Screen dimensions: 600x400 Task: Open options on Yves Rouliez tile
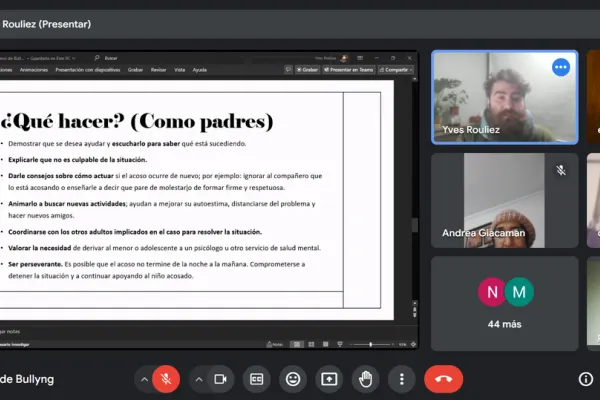tap(561, 67)
